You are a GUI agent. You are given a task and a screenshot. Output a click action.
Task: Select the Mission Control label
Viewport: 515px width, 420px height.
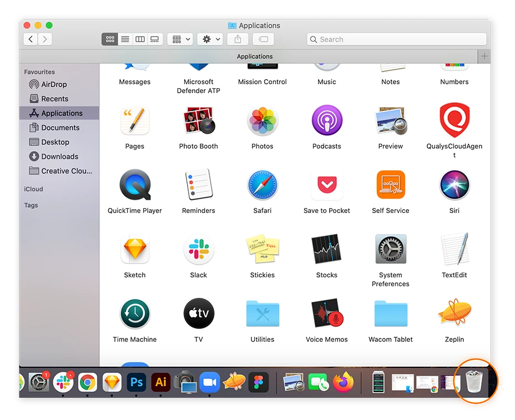click(x=262, y=82)
